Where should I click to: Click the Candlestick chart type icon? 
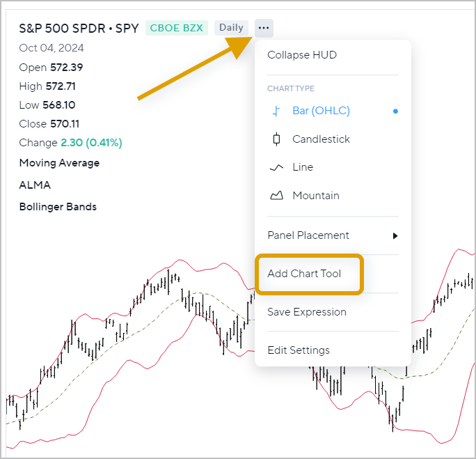(x=276, y=139)
